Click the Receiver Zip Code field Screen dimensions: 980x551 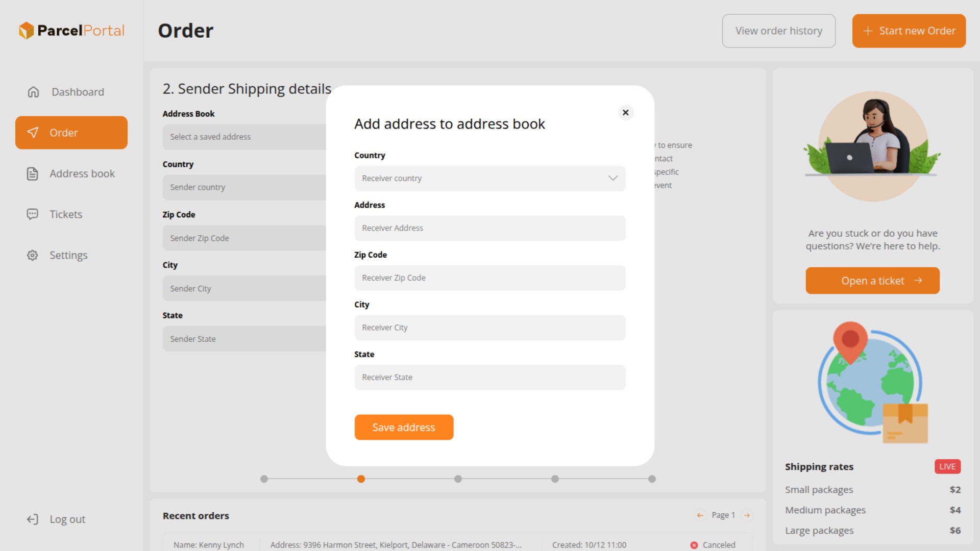(x=489, y=278)
